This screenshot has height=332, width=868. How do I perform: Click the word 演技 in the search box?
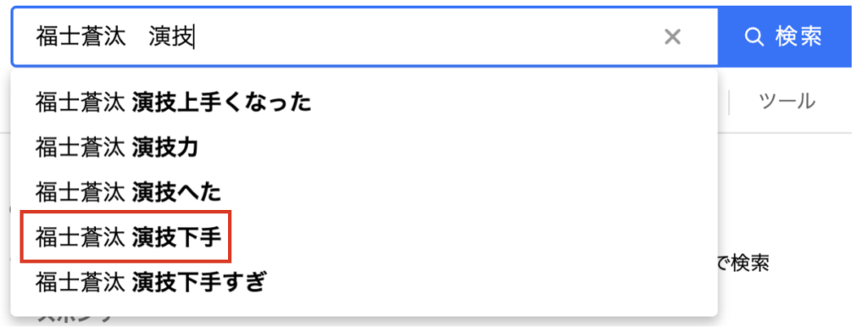click(x=170, y=37)
